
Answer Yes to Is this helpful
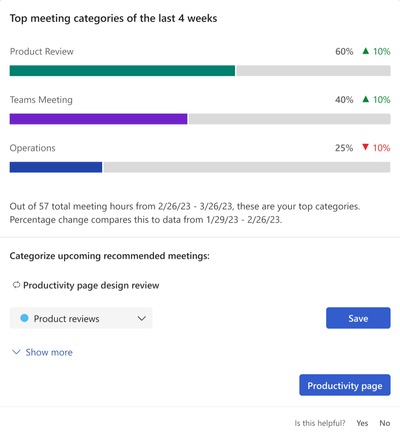362,423
